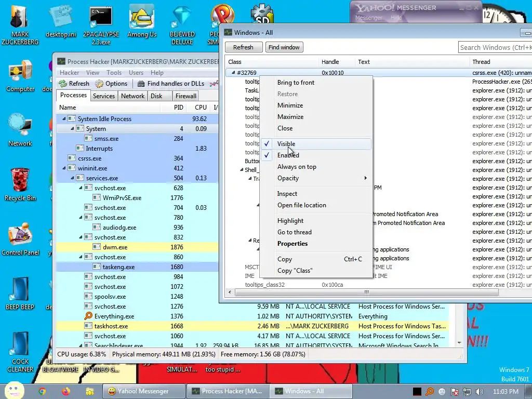Click taskbar clock 11:03 PM
Image resolution: width=532 pixels, height=399 pixels.
pos(506,392)
